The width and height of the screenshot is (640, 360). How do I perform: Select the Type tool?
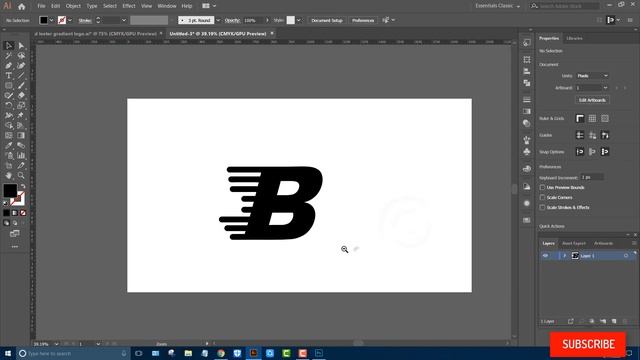pyautogui.click(x=9, y=76)
